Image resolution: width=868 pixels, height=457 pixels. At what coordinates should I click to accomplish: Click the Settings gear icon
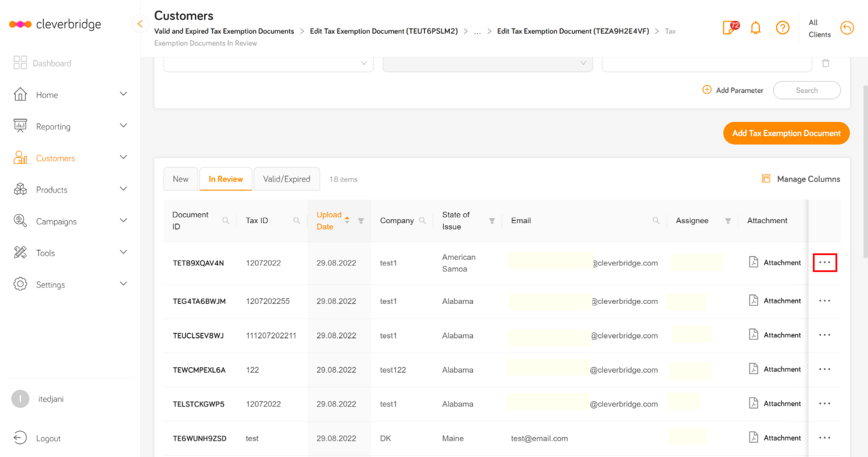[x=20, y=284]
